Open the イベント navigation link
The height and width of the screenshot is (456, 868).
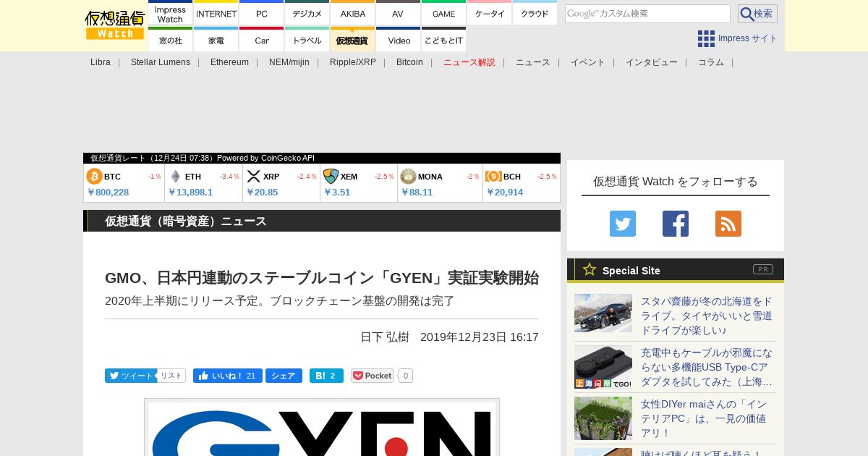click(588, 62)
